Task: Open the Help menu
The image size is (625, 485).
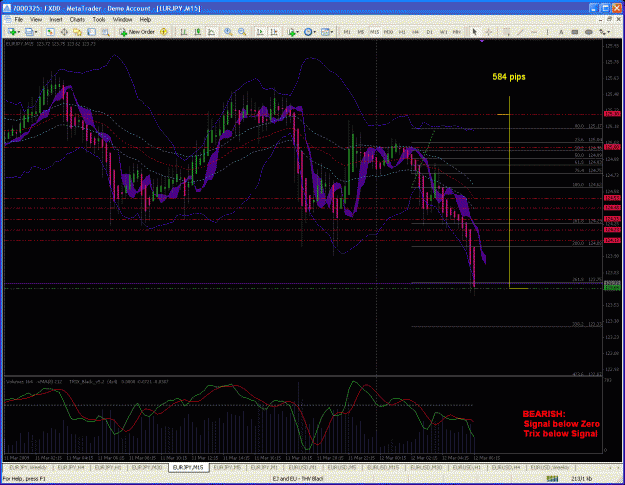Action: pyautogui.click(x=145, y=20)
